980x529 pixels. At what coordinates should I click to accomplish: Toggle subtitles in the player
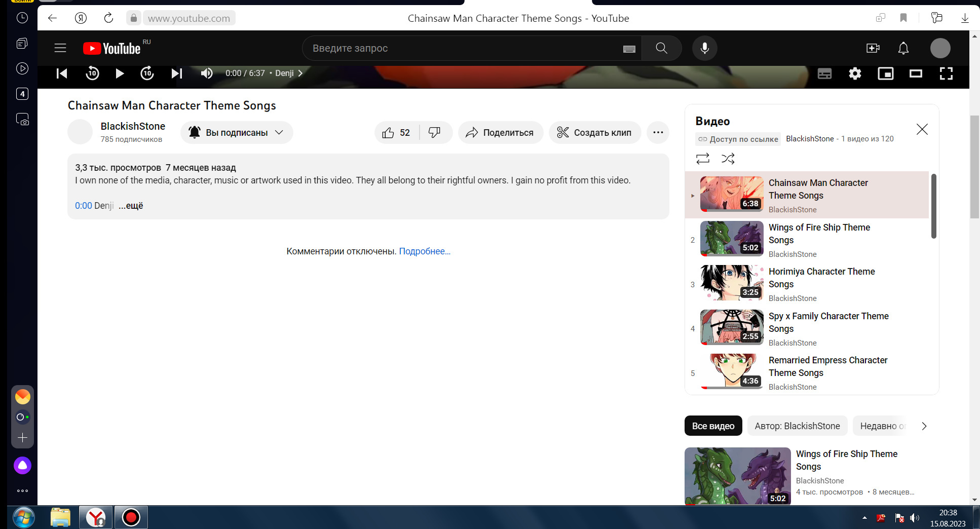pos(824,74)
